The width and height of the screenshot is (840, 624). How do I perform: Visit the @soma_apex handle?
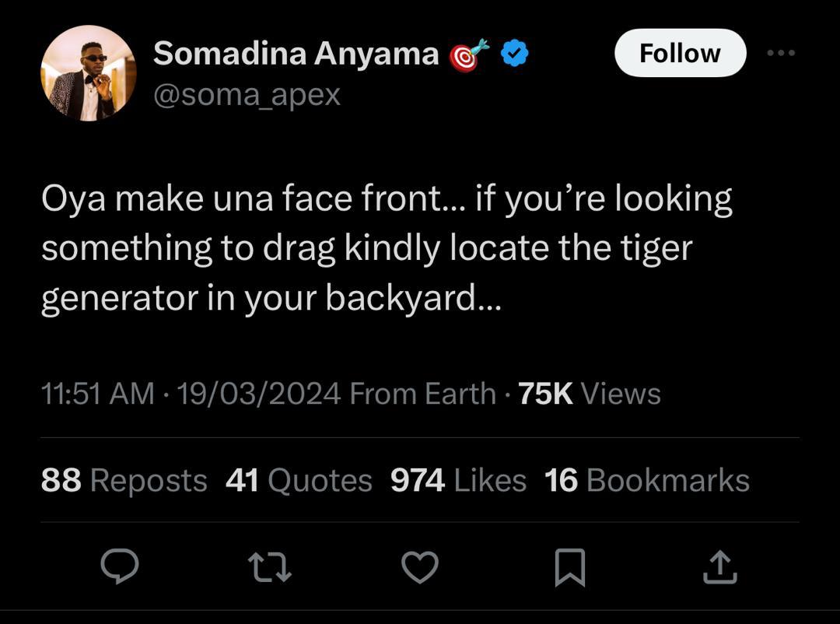[247, 94]
